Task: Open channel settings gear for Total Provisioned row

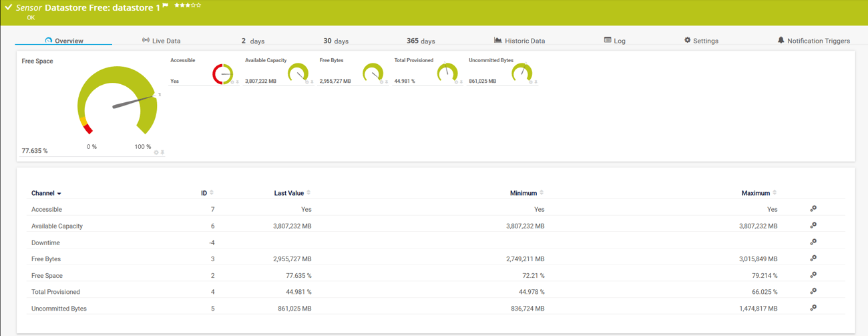Action: 813,291
